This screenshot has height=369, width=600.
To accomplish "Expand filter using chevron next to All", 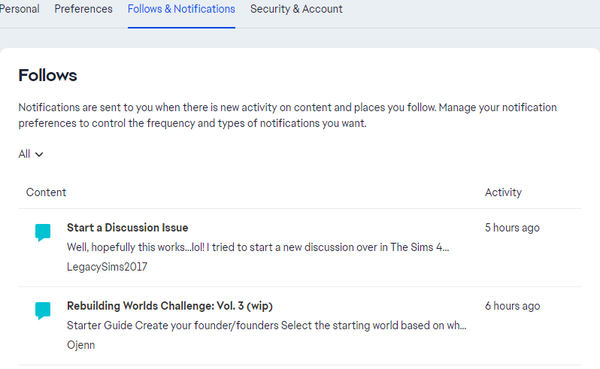I will [x=39, y=155].
